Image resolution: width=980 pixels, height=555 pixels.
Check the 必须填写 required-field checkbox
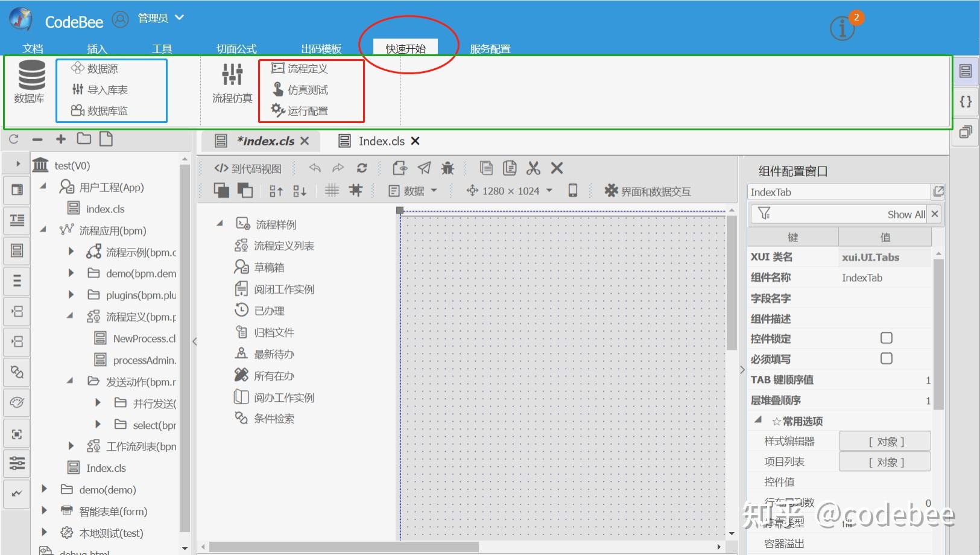coord(886,358)
